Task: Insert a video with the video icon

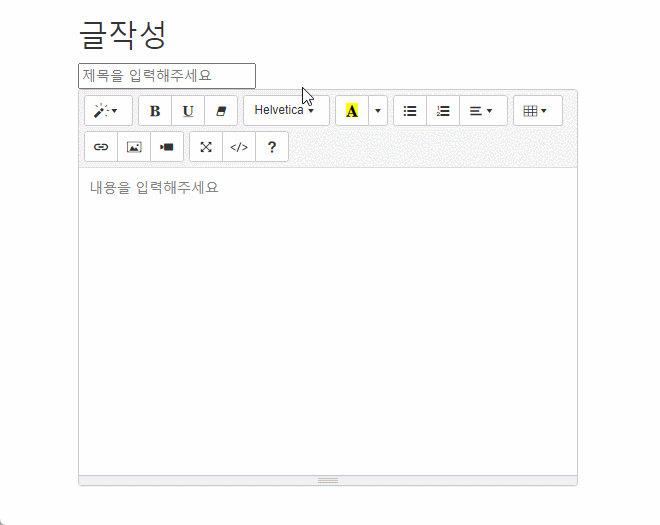Action: [167, 147]
